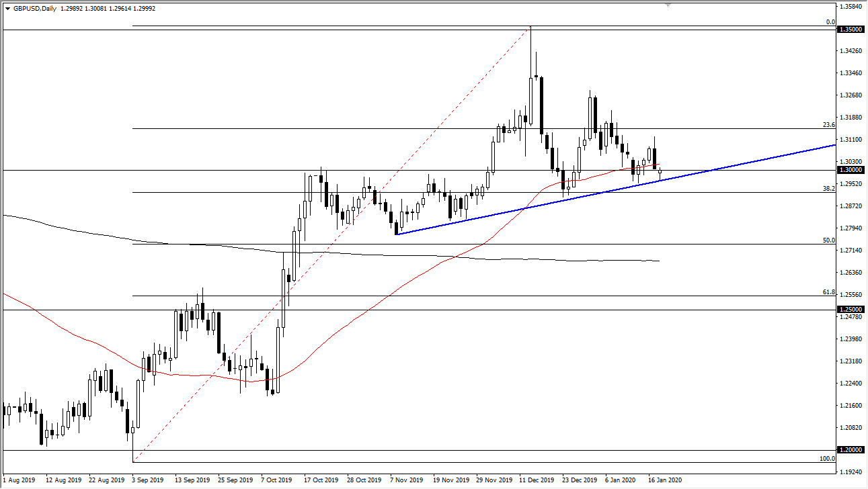868x489 pixels.
Task: Click the 25 Sep 2019 date label
Action: click(237, 480)
